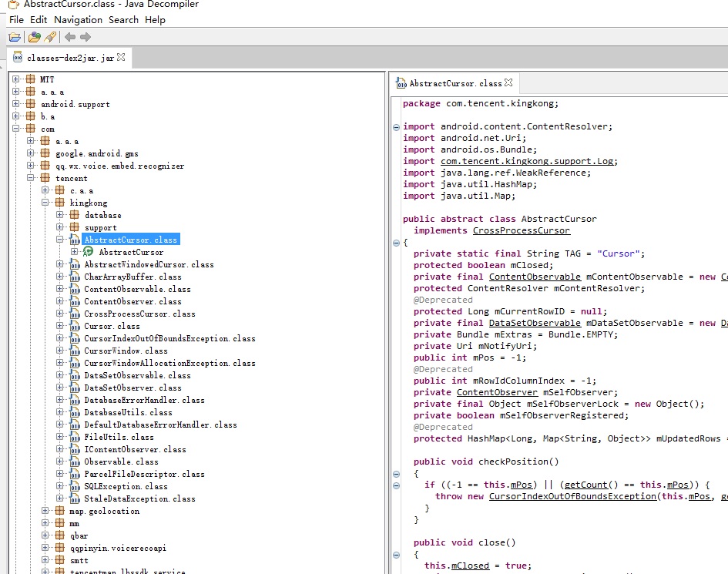Screen dimensions: 728x574
Task: Click the package icon for smtt
Action: pos(59,560)
